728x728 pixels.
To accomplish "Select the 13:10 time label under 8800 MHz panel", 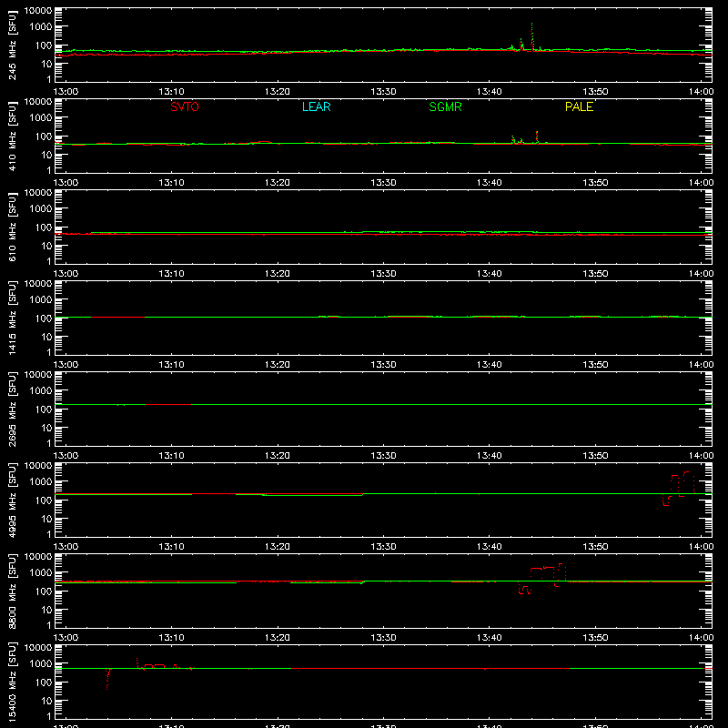I will [x=171, y=638].
